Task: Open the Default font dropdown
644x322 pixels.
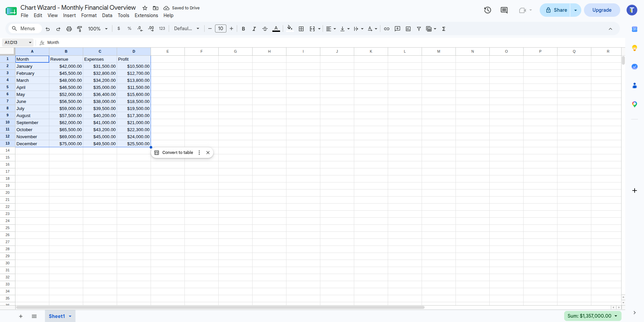Action: coord(186,29)
